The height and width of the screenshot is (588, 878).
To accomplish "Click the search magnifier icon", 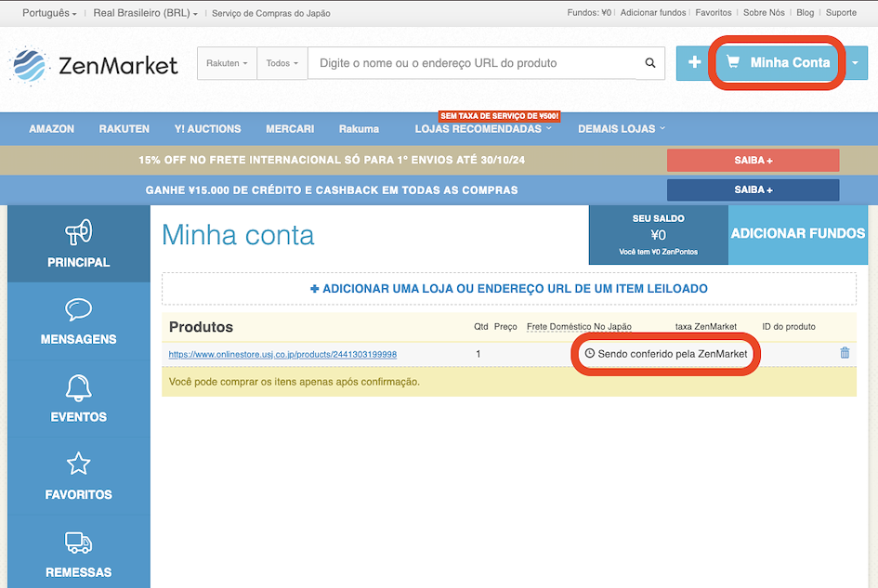I will coord(650,63).
